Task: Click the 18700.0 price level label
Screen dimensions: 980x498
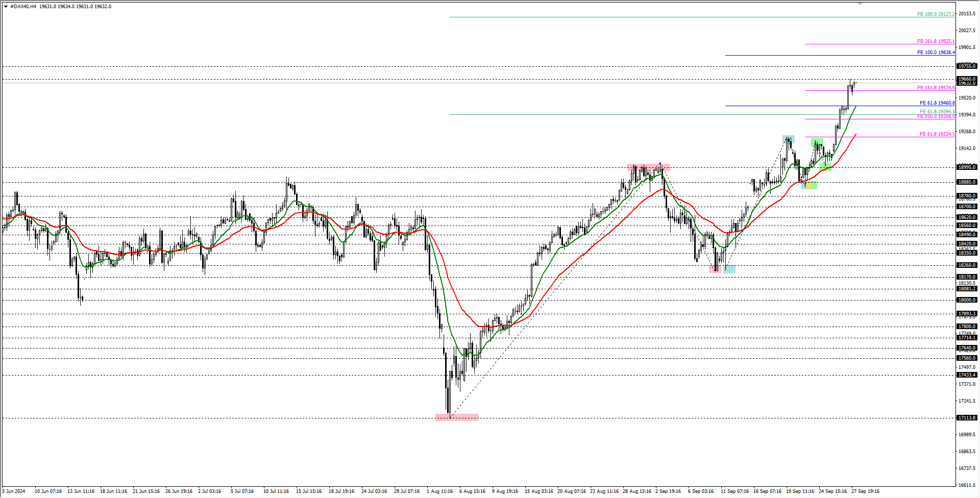Action: click(x=967, y=207)
